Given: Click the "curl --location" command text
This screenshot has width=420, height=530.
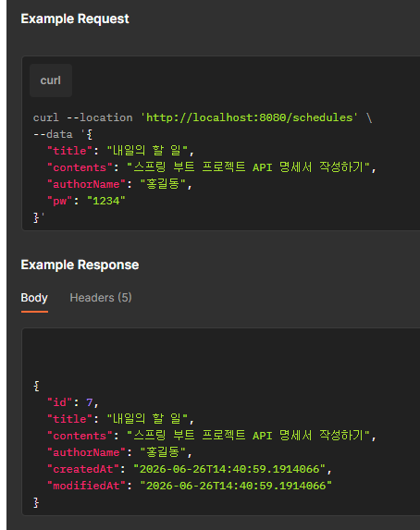Looking at the screenshot, I should 83,117.
